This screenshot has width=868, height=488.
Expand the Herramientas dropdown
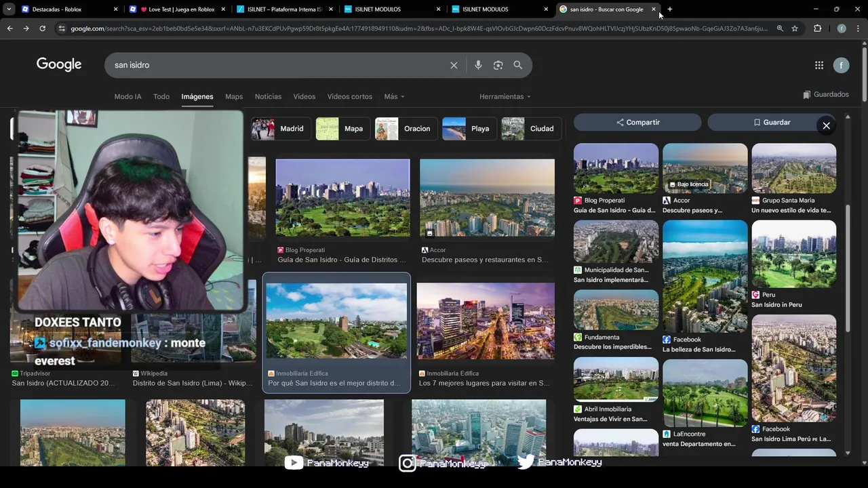pos(505,96)
